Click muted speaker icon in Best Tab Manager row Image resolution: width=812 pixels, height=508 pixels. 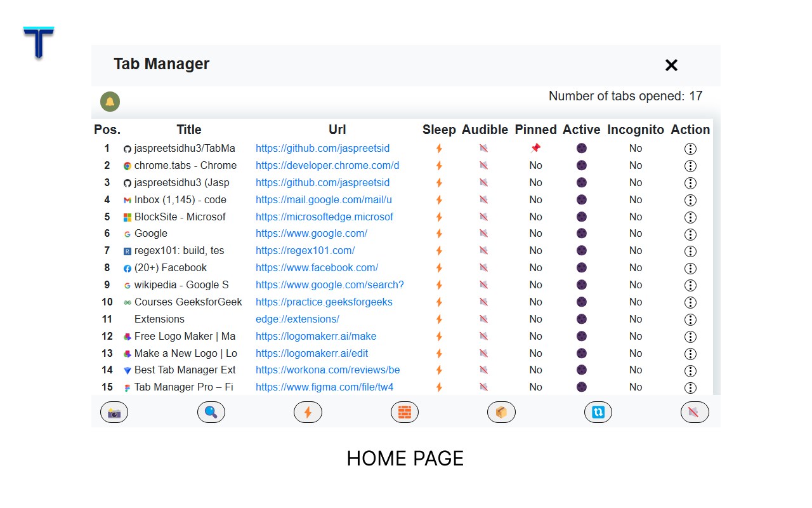(484, 370)
